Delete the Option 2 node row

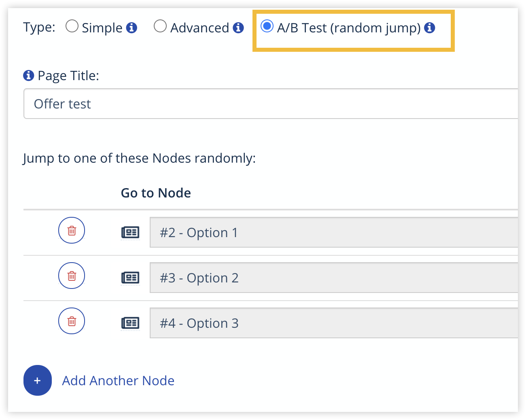(x=72, y=276)
